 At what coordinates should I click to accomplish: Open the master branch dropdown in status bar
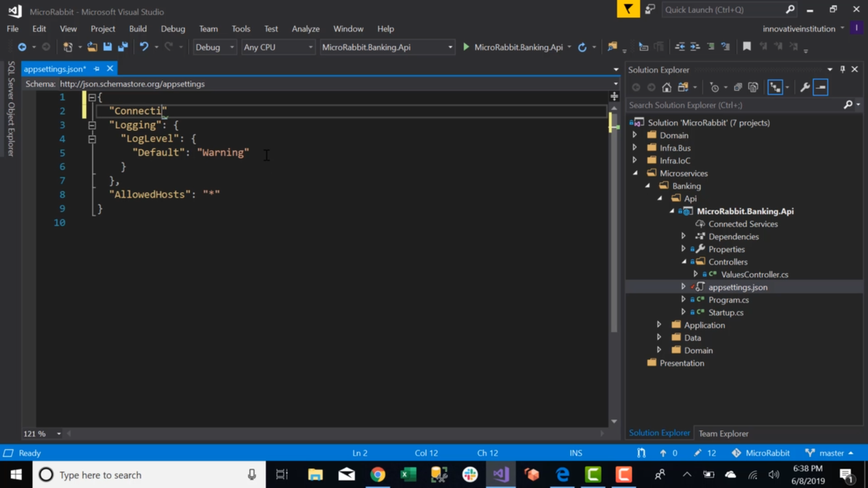(829, 453)
